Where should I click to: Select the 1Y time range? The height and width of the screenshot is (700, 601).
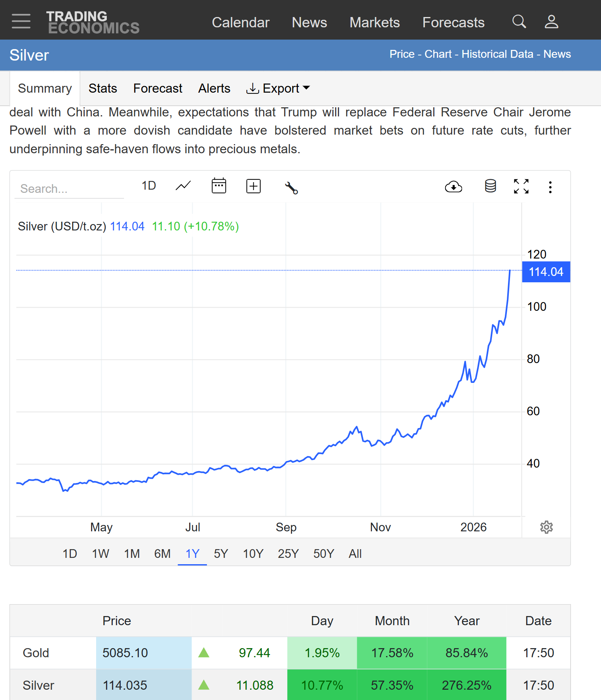(x=192, y=554)
